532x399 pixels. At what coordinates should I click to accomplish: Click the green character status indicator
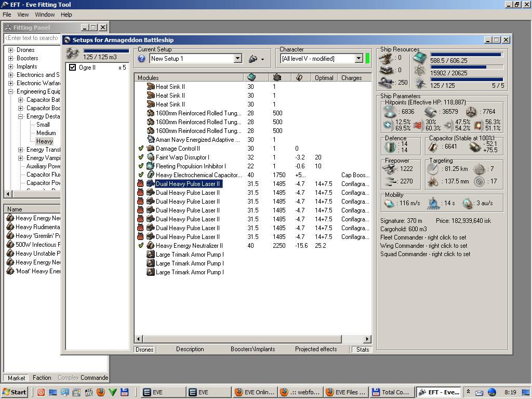click(367, 58)
